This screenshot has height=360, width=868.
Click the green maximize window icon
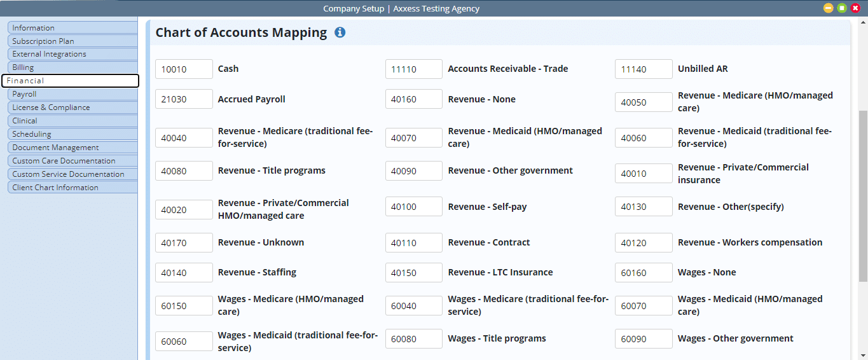(842, 8)
